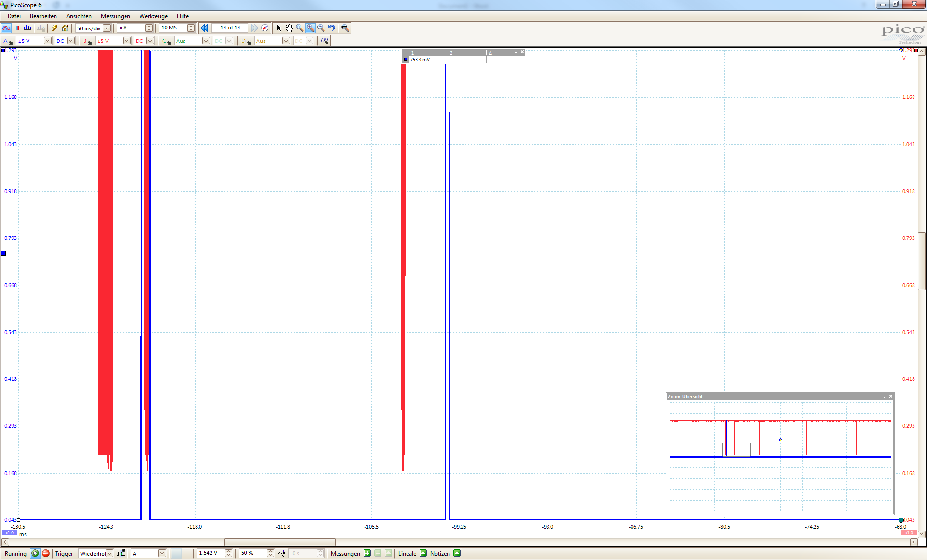Open Channel D options button
Screen dimensions: 927x560
tap(246, 41)
